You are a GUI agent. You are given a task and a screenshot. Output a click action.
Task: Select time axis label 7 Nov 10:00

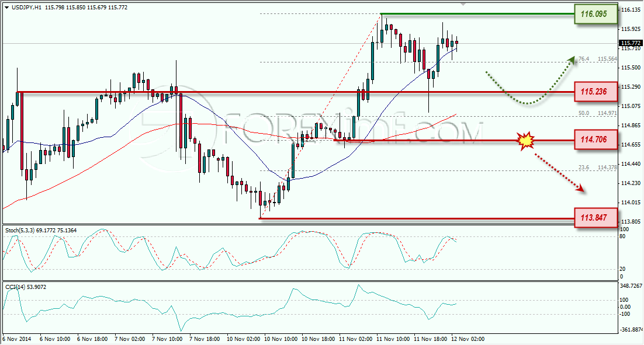[167, 339]
